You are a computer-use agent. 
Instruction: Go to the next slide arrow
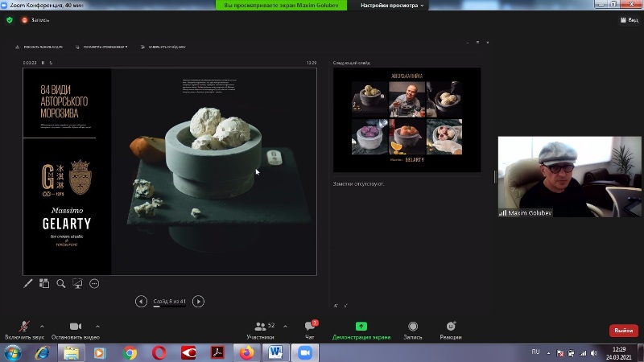(x=198, y=302)
